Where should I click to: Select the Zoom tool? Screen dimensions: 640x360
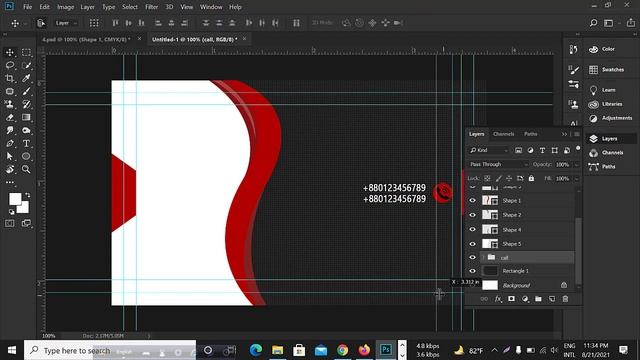point(26,169)
